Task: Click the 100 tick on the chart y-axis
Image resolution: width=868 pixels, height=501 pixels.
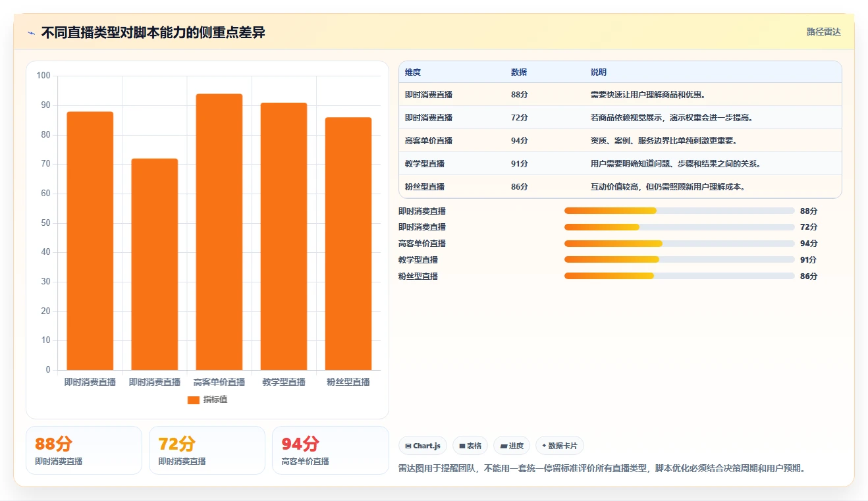Action: click(43, 76)
